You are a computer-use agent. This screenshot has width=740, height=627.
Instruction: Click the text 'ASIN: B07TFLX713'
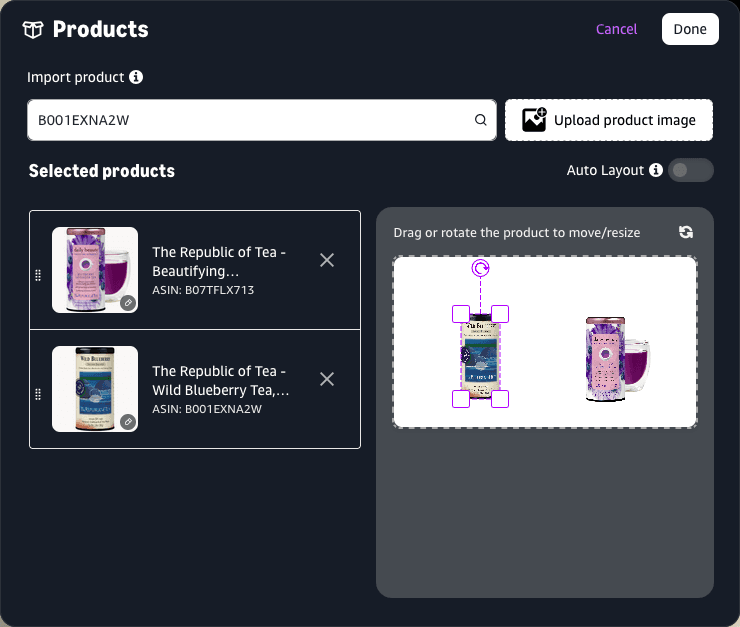point(203,290)
